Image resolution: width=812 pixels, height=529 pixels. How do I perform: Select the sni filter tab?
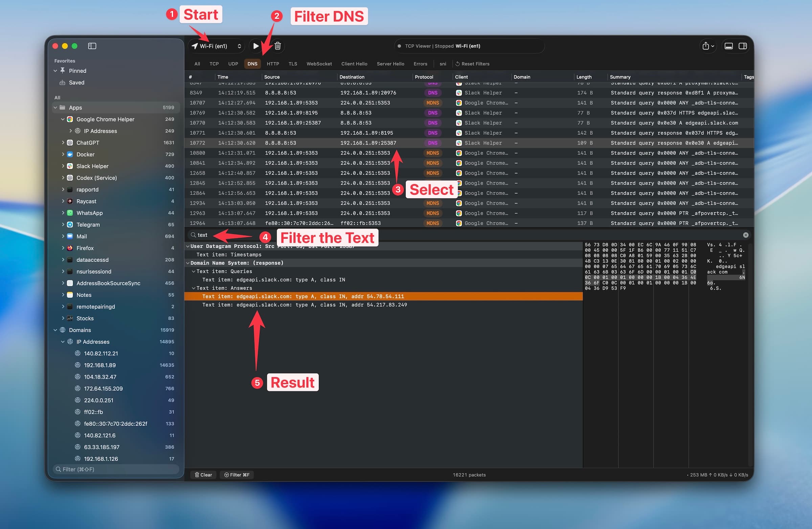[x=443, y=64]
